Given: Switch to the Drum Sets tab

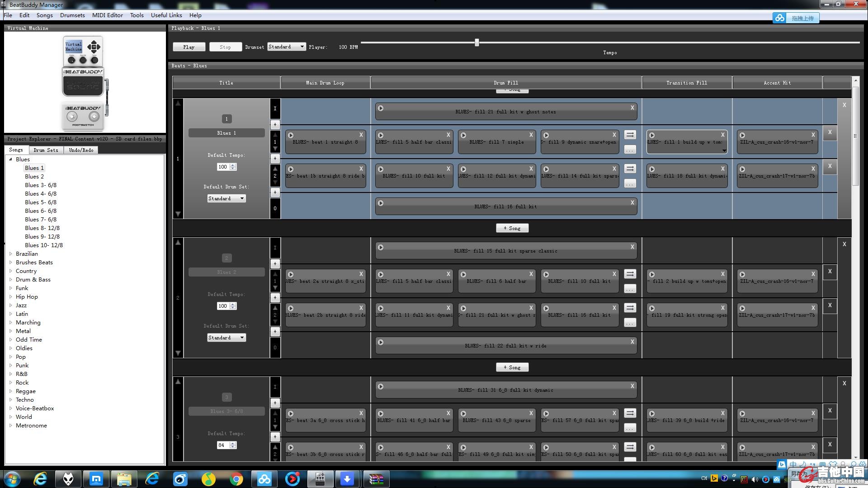Looking at the screenshot, I should pos(46,150).
